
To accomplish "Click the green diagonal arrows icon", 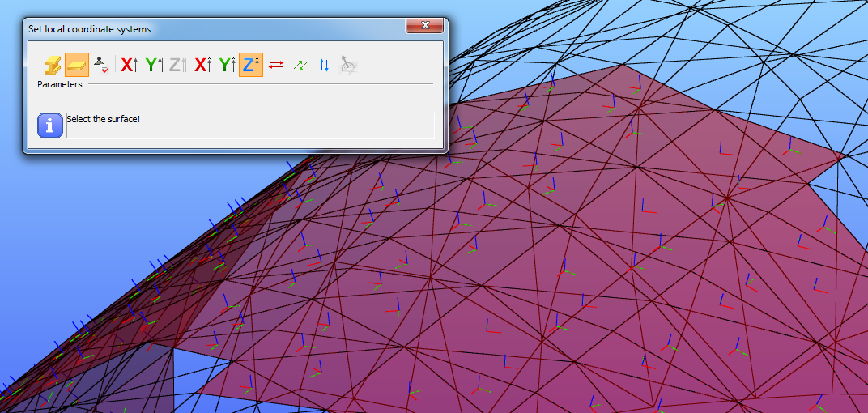I will [x=300, y=65].
